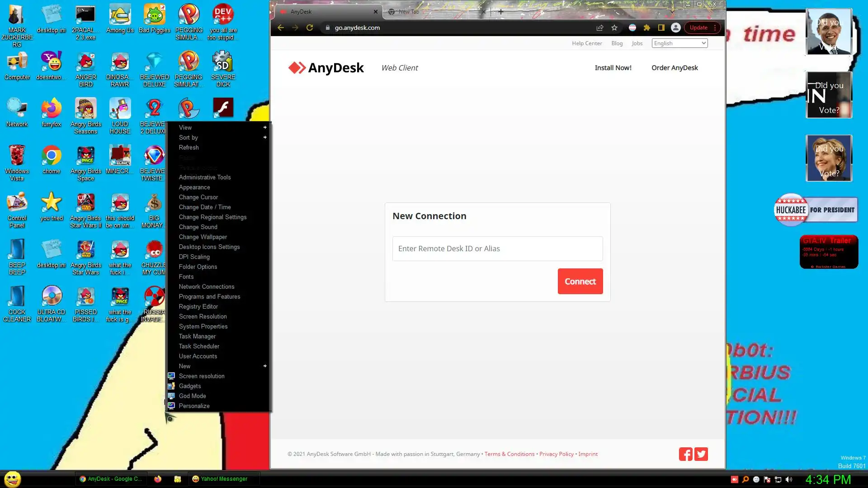Click the share page icon in address bar

600,28
